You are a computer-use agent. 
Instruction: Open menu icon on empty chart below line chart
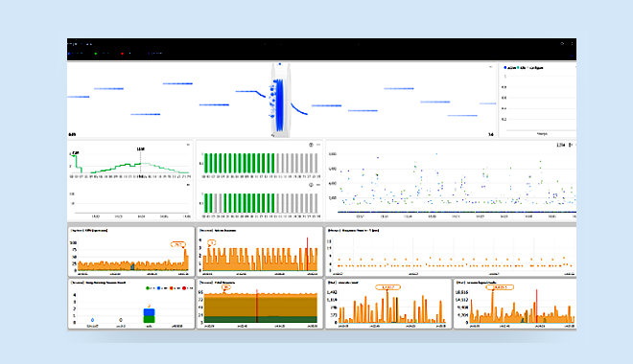(x=188, y=185)
